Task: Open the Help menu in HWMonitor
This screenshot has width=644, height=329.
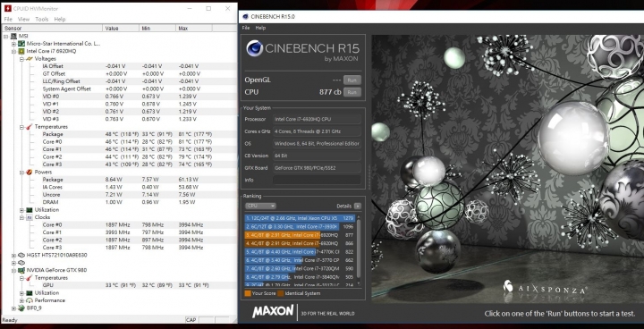Action: tap(60, 20)
